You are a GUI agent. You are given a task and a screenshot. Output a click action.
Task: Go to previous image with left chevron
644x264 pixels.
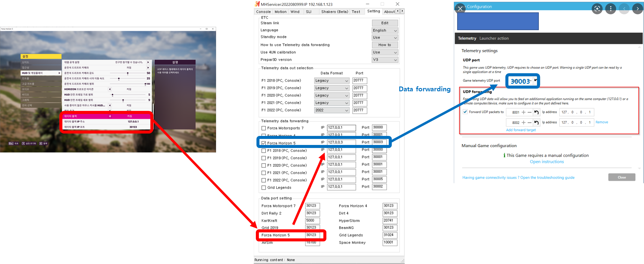624,9
